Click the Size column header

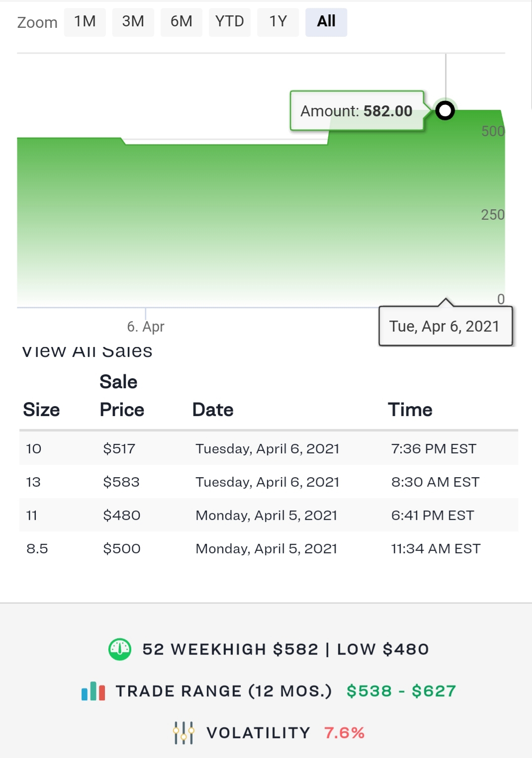(41, 410)
